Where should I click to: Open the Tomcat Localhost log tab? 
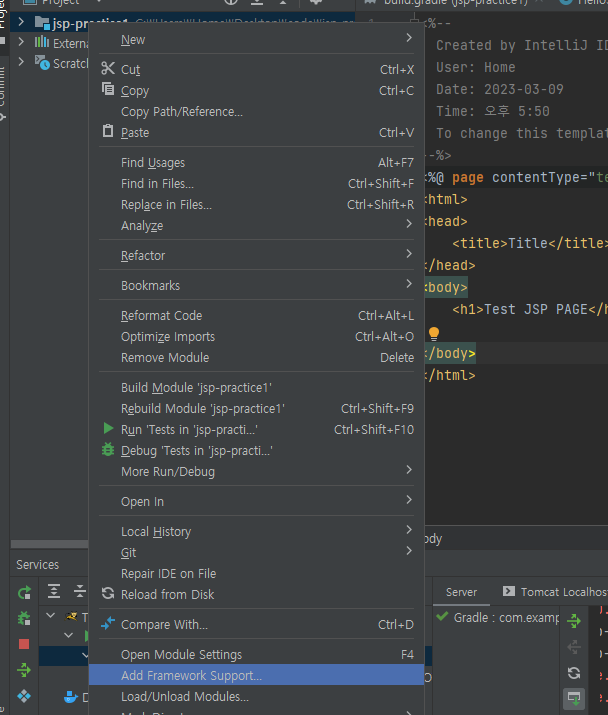pyautogui.click(x=555, y=592)
